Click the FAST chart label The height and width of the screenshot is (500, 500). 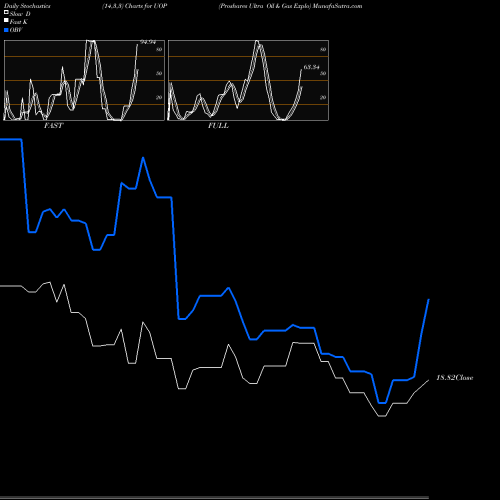(x=53, y=126)
